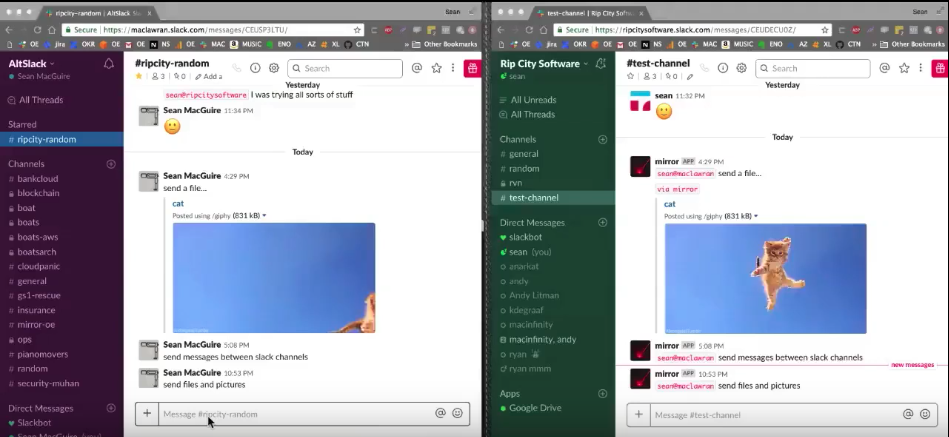Viewport: 949px width, 437px height.
Task: Start a call in #test-channel
Action: pos(704,68)
